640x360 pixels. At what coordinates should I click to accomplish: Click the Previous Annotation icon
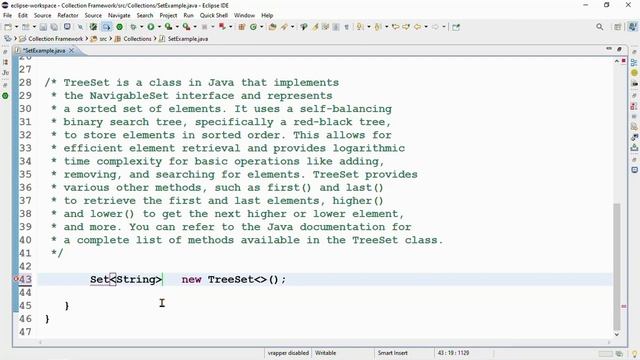tap(378, 27)
